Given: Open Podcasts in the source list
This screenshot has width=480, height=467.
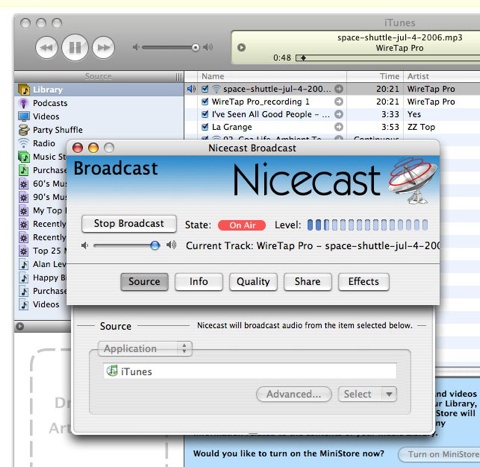Looking at the screenshot, I should [x=50, y=103].
